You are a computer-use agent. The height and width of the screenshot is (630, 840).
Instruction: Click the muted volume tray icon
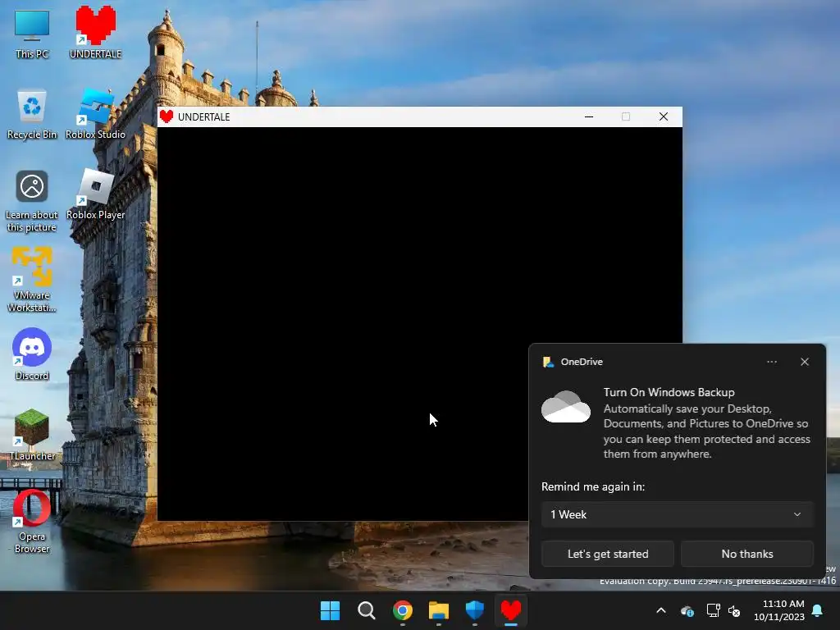[734, 610]
